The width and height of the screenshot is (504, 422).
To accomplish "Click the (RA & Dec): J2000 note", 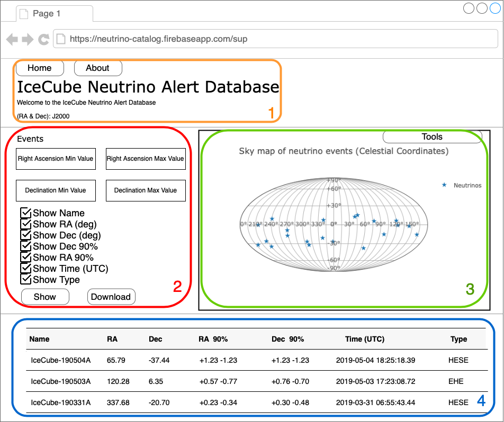I will [43, 116].
